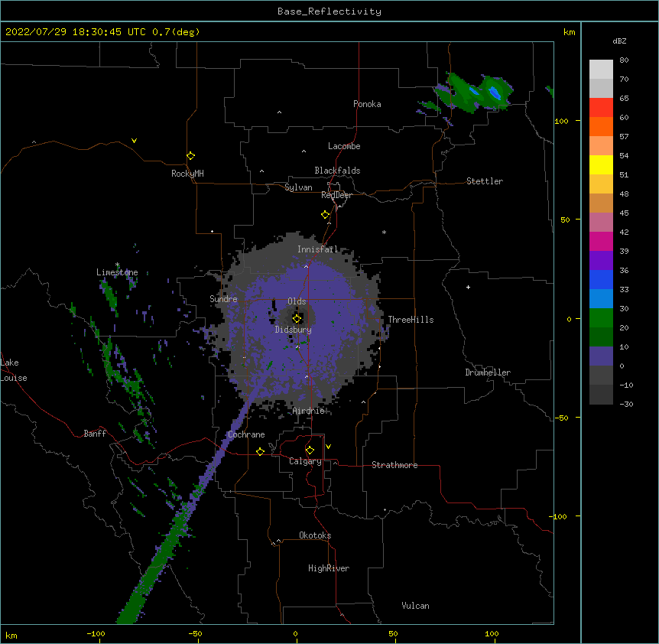This screenshot has width=659, height=644.
Task: Click the yellow marker south of RedDeer
Action: click(325, 215)
